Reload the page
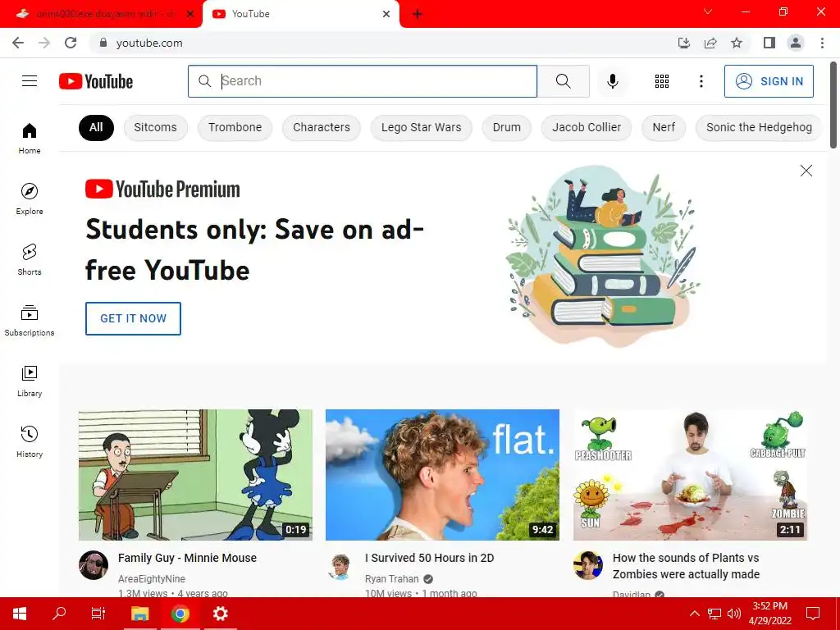This screenshot has height=630, width=840. point(71,43)
